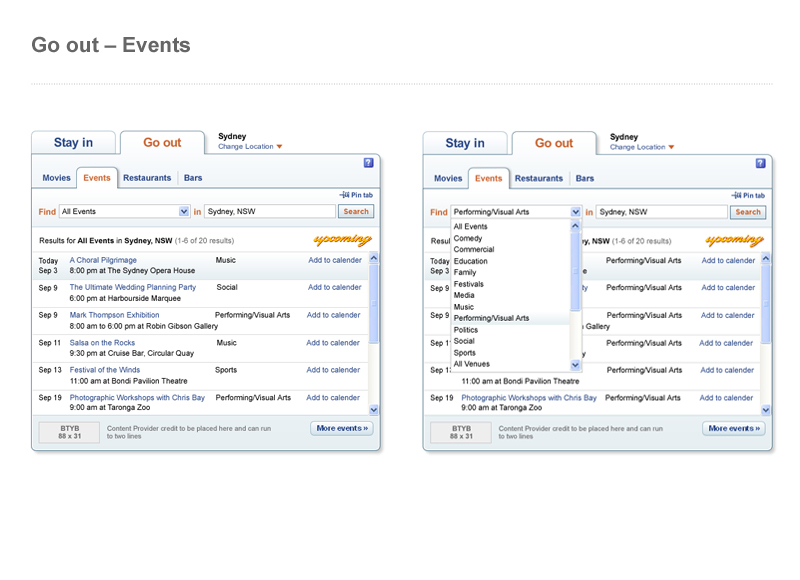The width and height of the screenshot is (800, 580).
Task: Click the upcoming logo on the left panel
Action: pyautogui.click(x=343, y=240)
